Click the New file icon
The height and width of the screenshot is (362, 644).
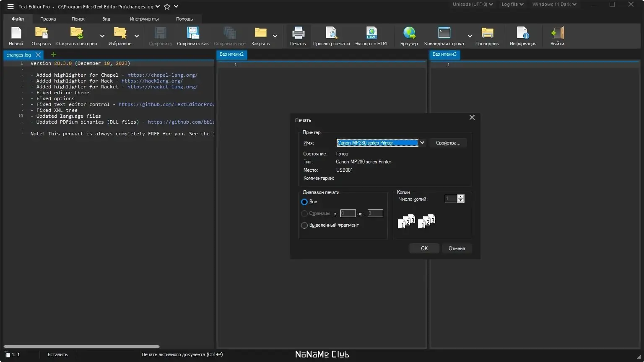click(x=16, y=34)
